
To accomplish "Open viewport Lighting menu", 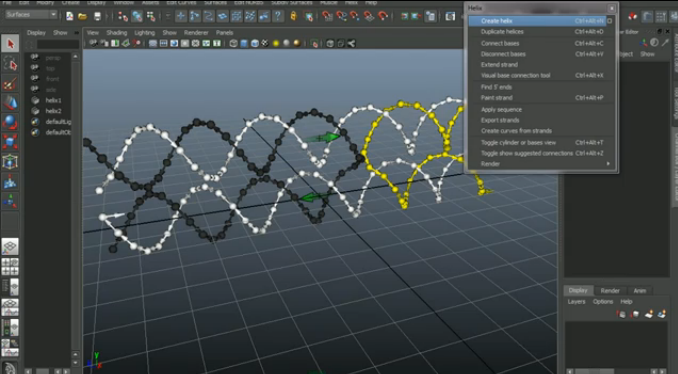I will [x=144, y=33].
